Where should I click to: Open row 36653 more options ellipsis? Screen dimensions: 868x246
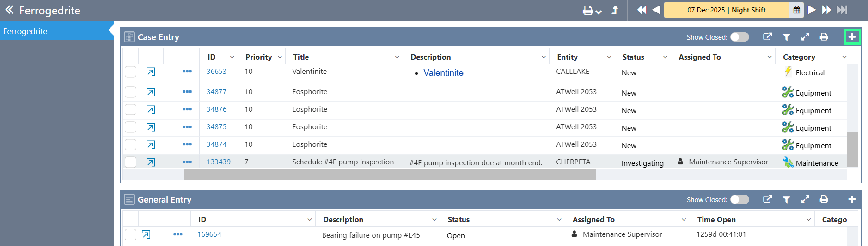pos(187,72)
